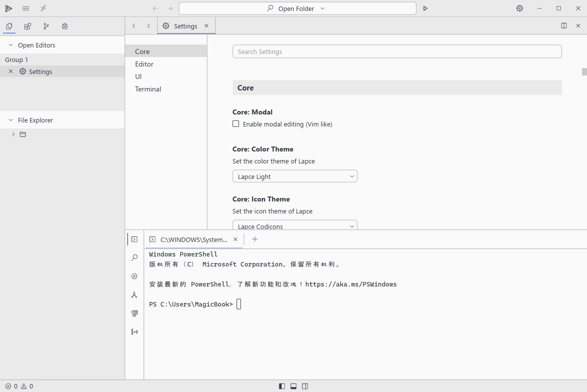Toggle the bottom panel visibility
The width and height of the screenshot is (587, 392).
tap(293, 386)
